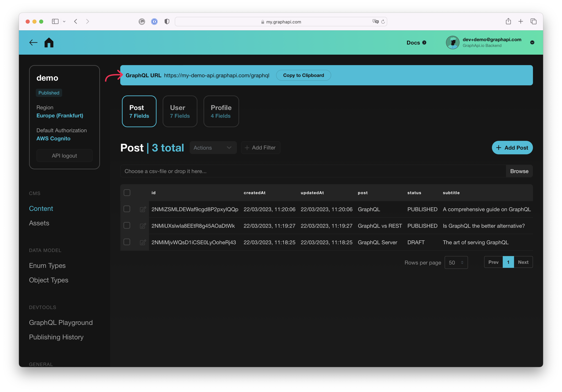This screenshot has height=392, width=562.
Task: Check the row for 2NMiZSMLDEWaf9cgd8P2pxylQQp
Action: pyautogui.click(x=127, y=209)
